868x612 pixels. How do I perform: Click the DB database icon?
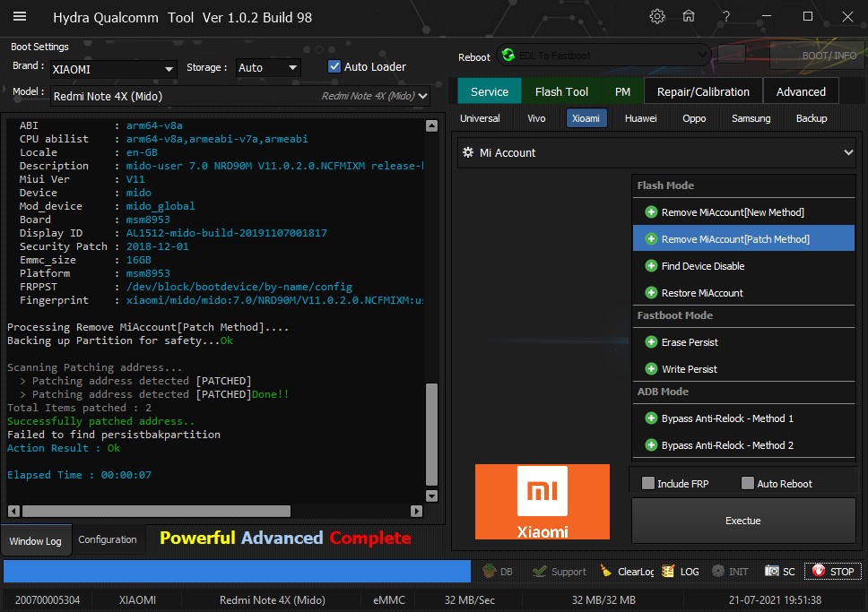[489, 571]
